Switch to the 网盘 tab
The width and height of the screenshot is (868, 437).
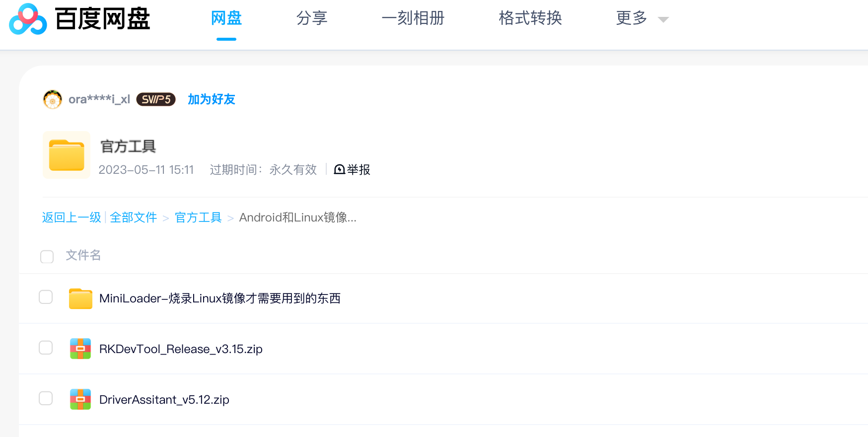point(226,18)
